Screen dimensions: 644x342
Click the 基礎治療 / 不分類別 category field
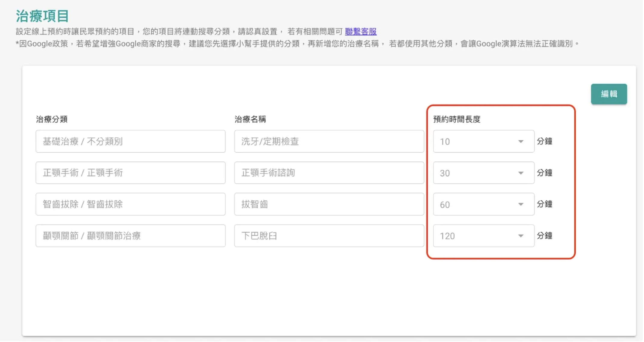tap(131, 141)
